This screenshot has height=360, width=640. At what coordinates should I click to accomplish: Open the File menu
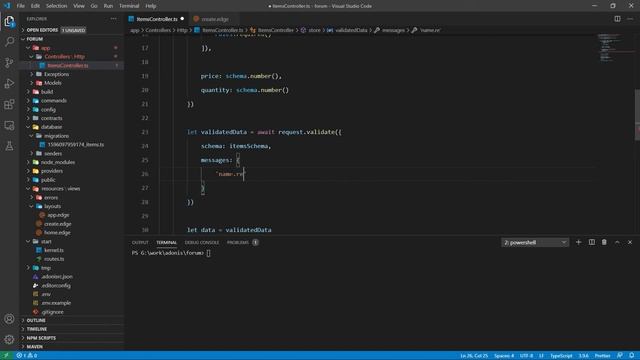(x=20, y=6)
